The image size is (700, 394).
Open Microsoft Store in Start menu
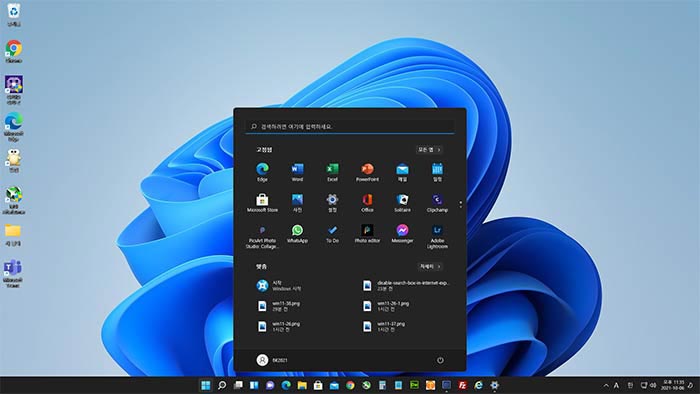pyautogui.click(x=262, y=203)
